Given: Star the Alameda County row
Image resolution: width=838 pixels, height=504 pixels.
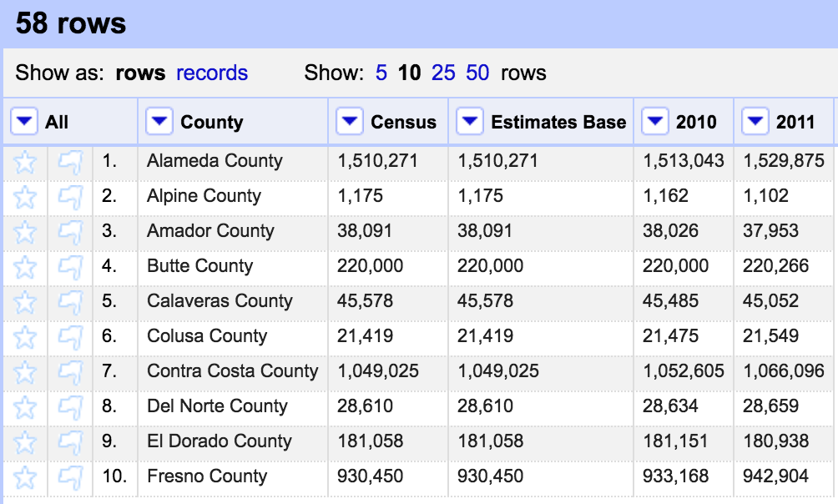Looking at the screenshot, I should pyautogui.click(x=26, y=162).
